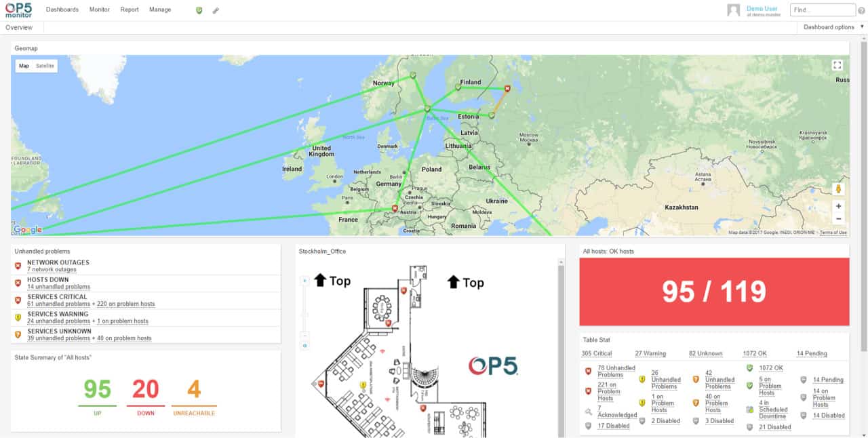The image size is (868, 438).
Task: Click the fullscreen icon on the Geomap
Action: pyautogui.click(x=838, y=66)
